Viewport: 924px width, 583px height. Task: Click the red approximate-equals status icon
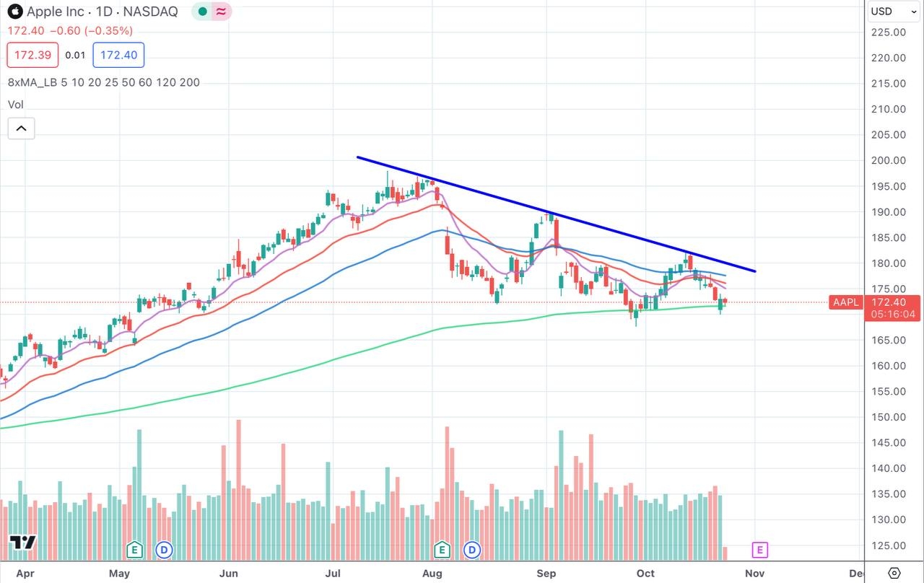click(222, 12)
